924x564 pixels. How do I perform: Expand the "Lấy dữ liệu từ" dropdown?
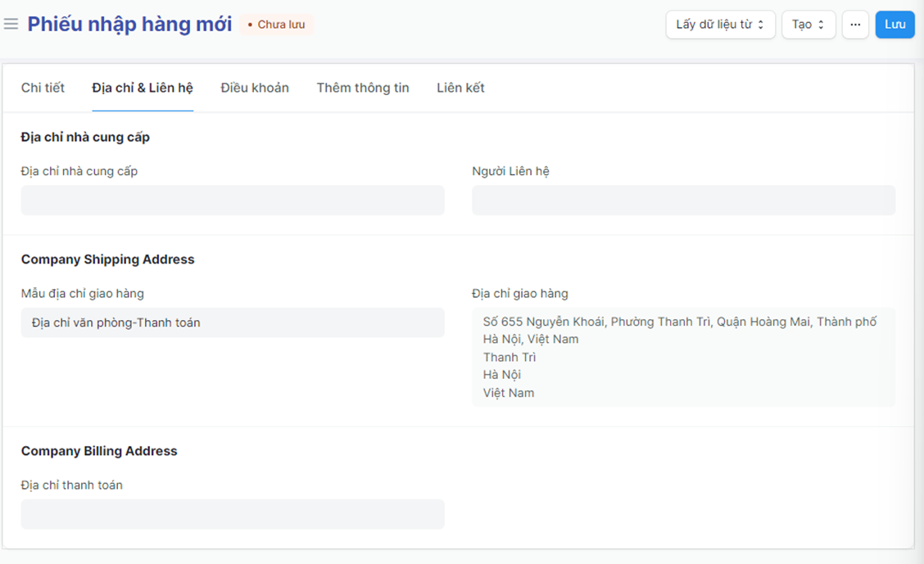tap(720, 25)
